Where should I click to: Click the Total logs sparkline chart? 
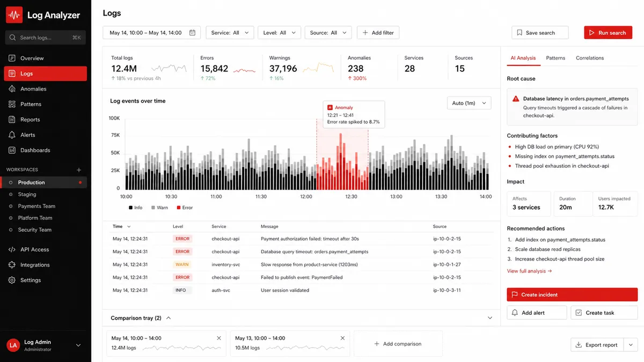[x=169, y=69]
